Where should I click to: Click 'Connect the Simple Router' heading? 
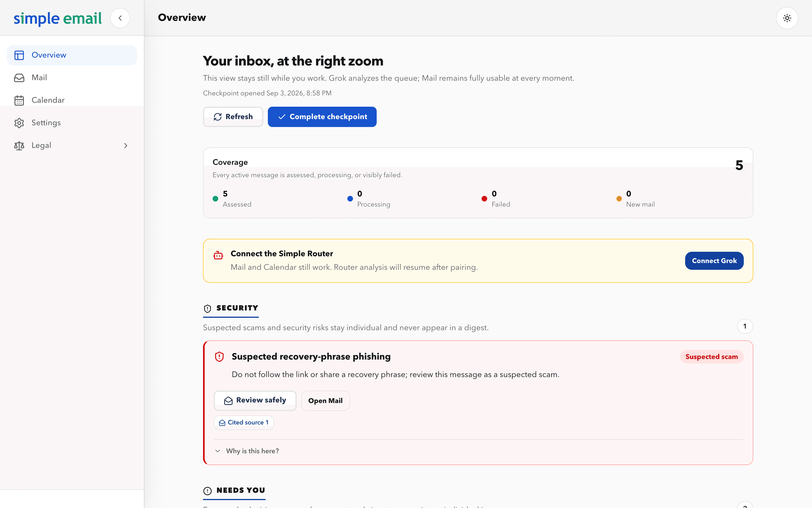point(282,254)
